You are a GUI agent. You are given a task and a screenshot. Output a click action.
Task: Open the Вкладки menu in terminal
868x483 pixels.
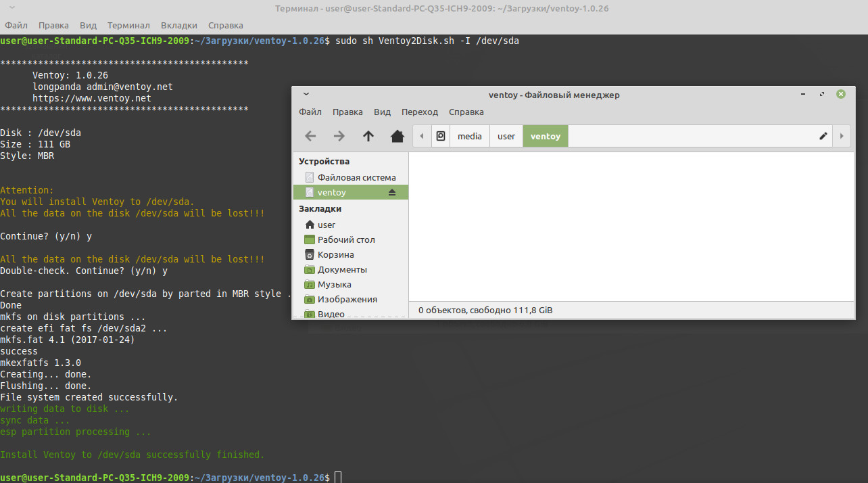coord(179,25)
